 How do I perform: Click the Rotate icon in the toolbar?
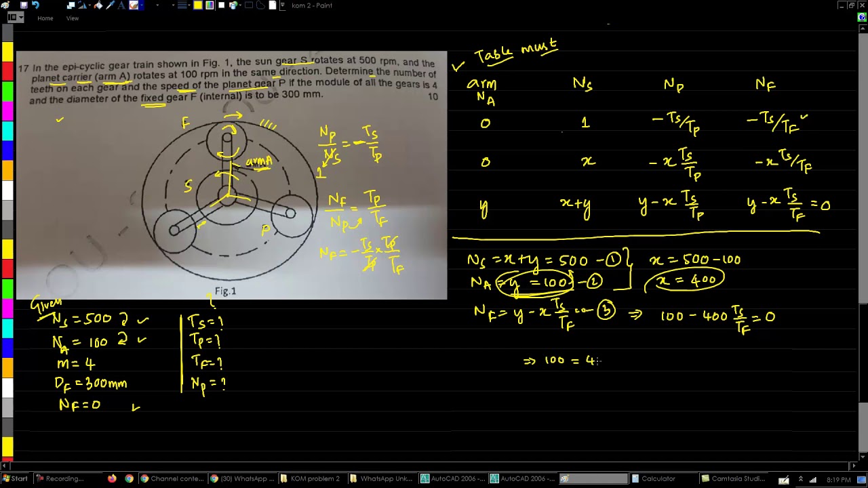82,5
